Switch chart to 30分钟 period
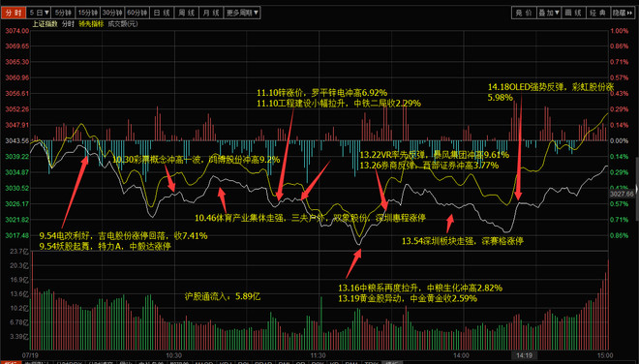 click(x=112, y=13)
